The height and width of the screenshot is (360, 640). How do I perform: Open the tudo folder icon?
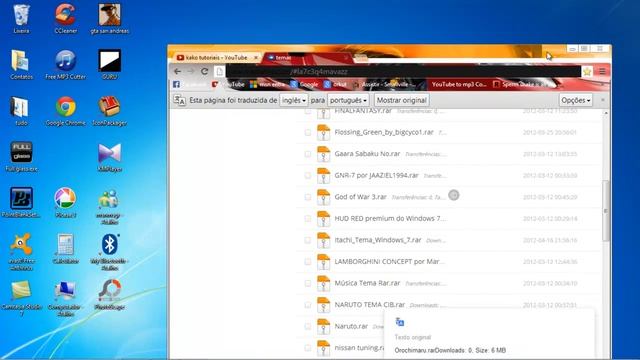tap(21, 111)
